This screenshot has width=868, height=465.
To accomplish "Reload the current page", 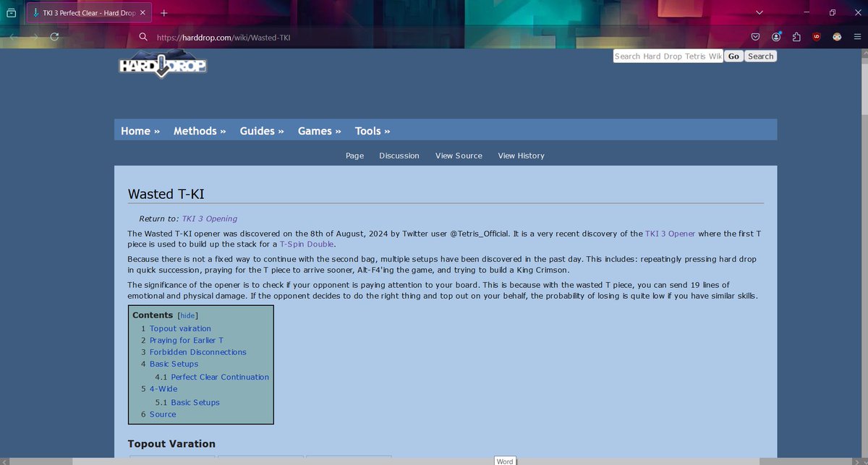I will [54, 37].
